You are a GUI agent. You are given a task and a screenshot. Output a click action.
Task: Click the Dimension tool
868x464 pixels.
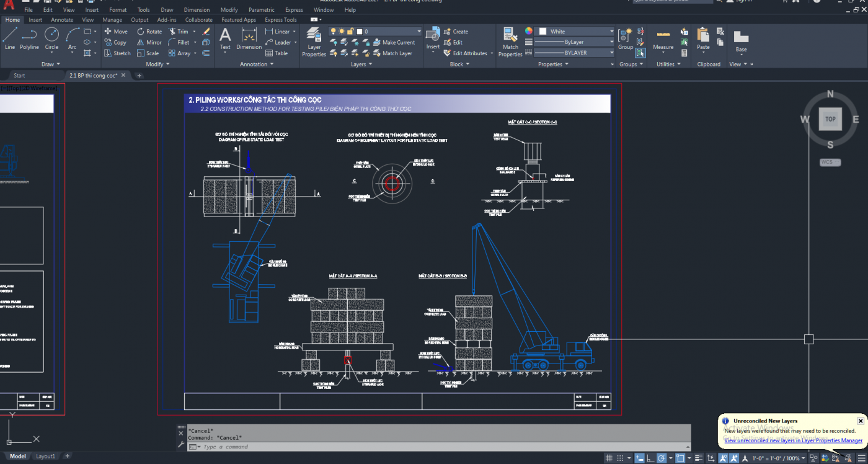(249, 38)
